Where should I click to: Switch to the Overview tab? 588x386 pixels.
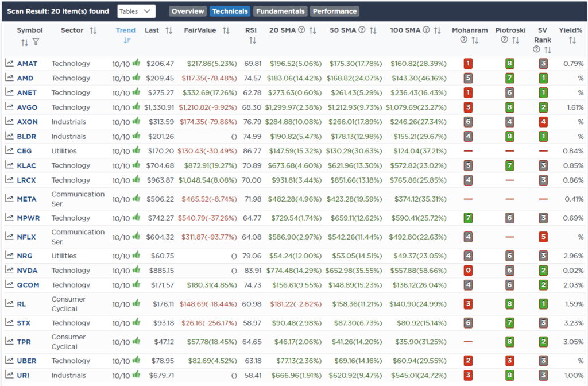click(188, 11)
